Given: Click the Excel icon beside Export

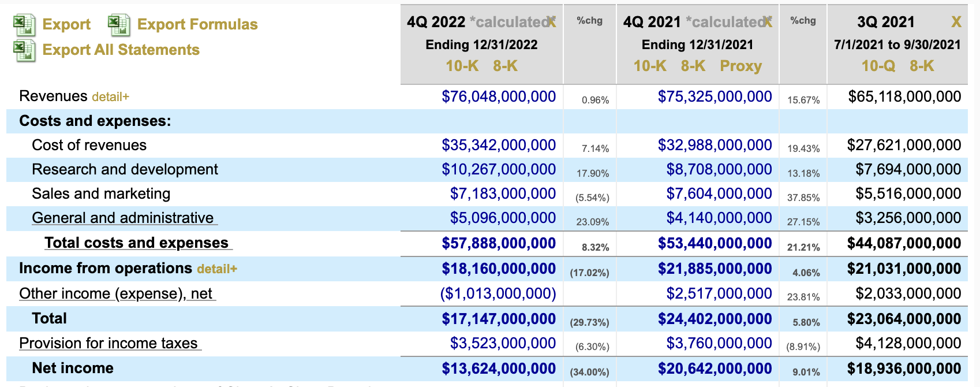Looking at the screenshot, I should tap(24, 25).
